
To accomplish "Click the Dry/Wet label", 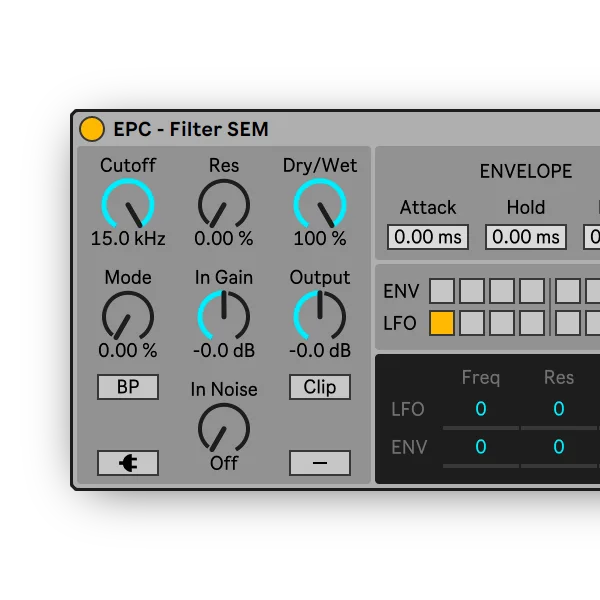I will coord(320,166).
